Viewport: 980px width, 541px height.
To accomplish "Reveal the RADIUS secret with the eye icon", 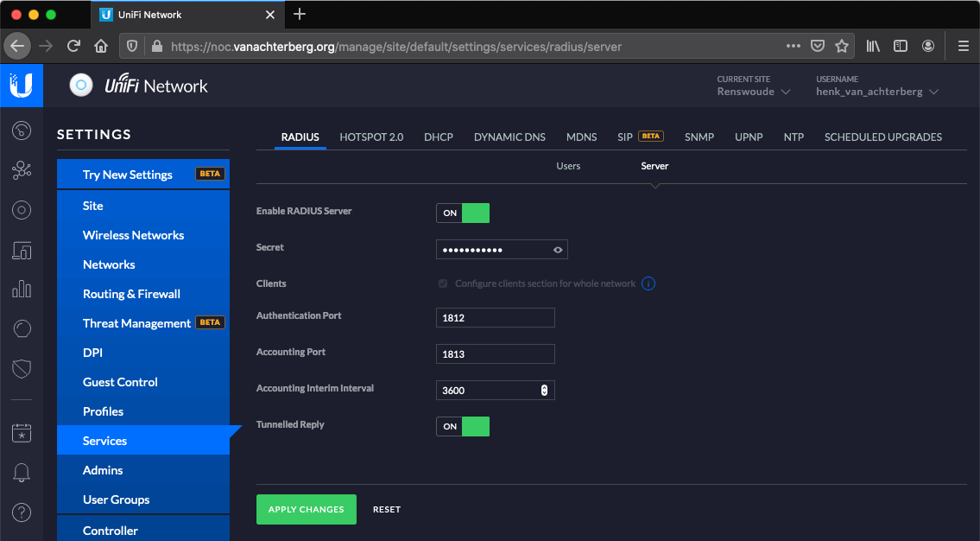I will coord(558,249).
